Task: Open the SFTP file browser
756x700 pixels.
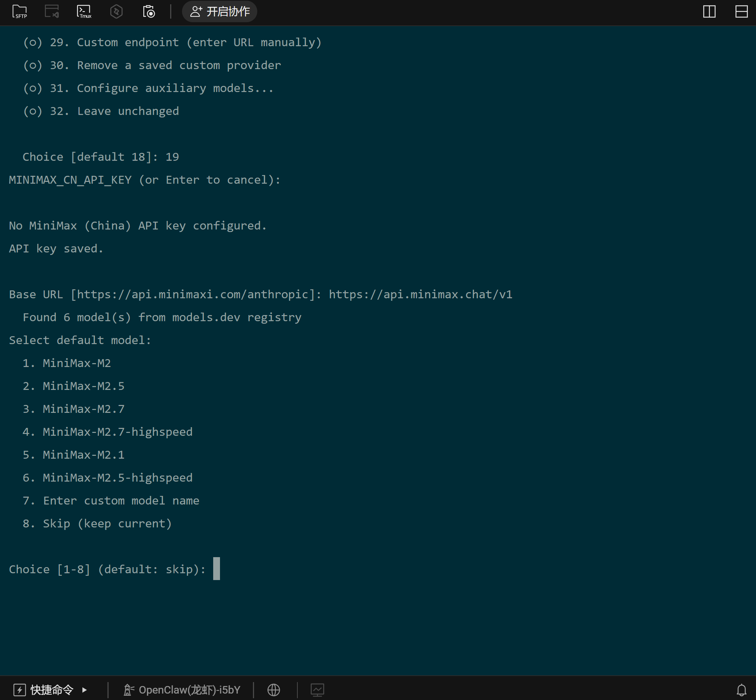Action: coord(20,11)
